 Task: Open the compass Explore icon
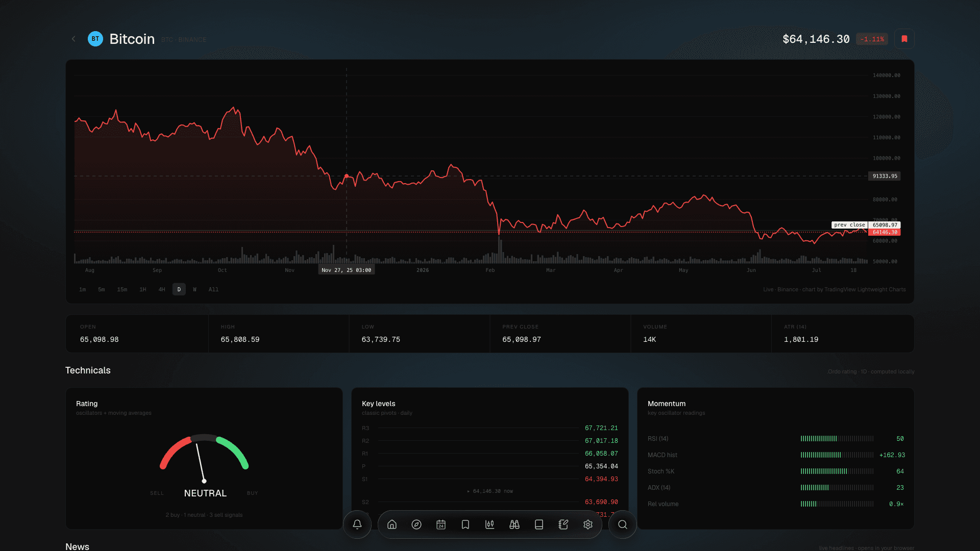click(x=416, y=524)
